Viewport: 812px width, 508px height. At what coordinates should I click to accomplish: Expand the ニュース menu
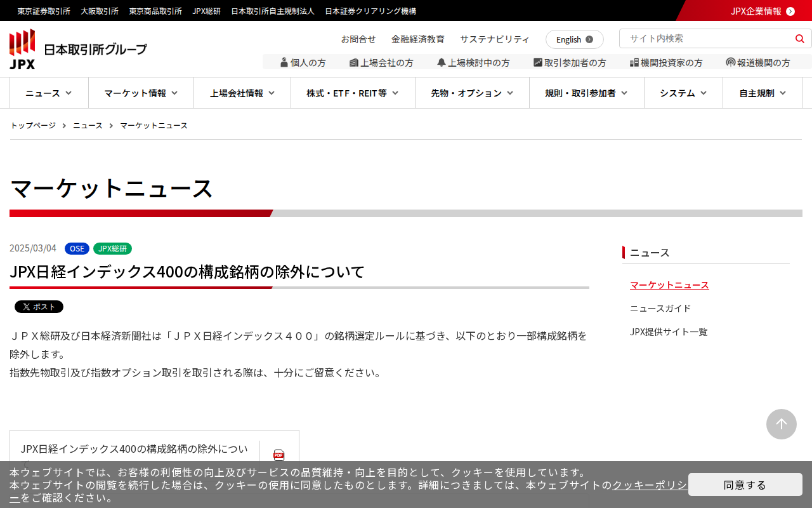(49, 93)
